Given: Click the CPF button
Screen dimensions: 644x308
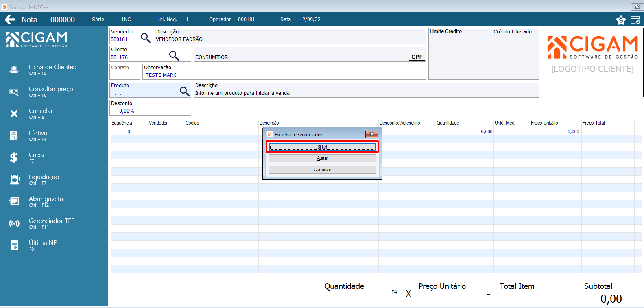Looking at the screenshot, I should click(x=417, y=57).
